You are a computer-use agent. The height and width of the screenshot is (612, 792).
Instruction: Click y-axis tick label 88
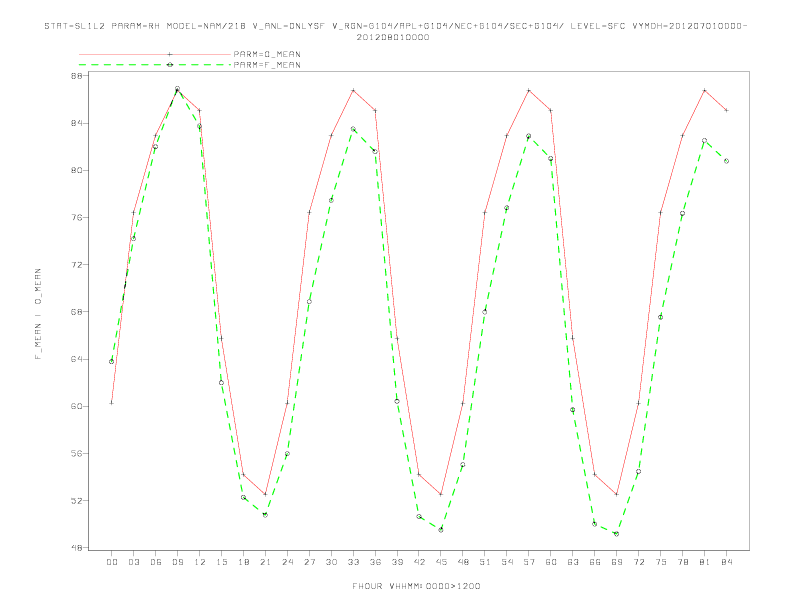coord(77,76)
